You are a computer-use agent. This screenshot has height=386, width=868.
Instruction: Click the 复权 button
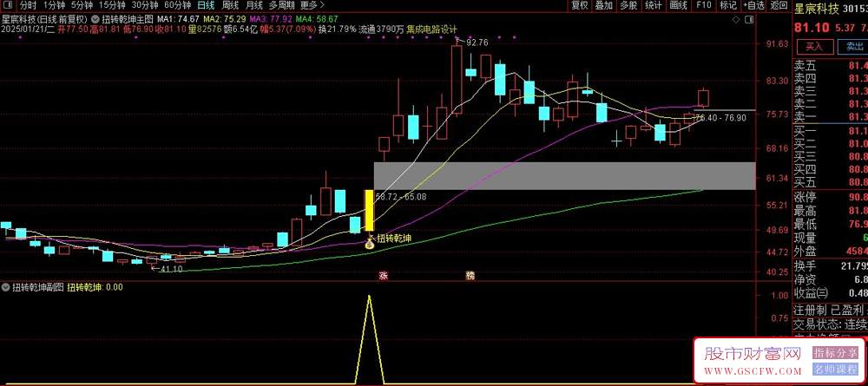(580, 5)
